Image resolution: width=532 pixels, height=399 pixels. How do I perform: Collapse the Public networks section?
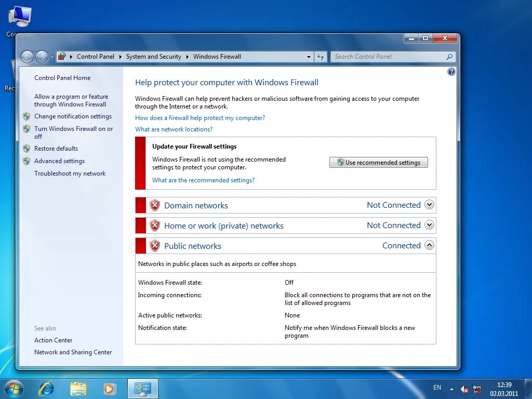429,245
